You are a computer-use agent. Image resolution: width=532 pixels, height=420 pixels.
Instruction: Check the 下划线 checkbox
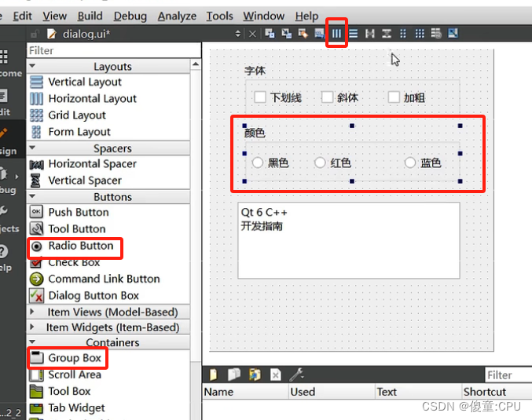[x=260, y=97]
